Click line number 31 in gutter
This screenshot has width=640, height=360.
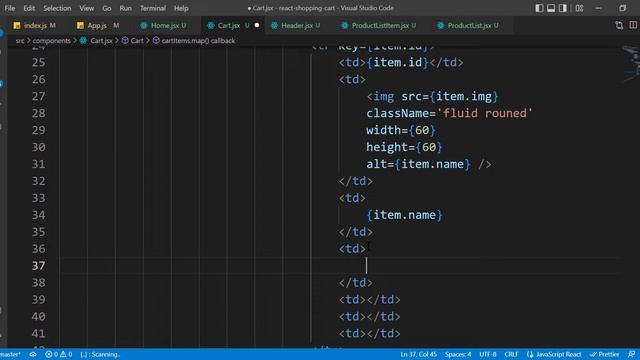[x=38, y=164]
